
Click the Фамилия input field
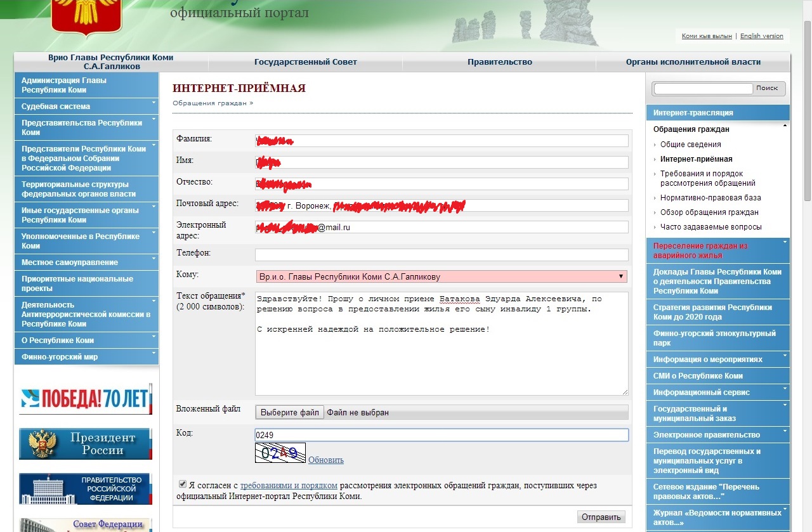click(442, 141)
